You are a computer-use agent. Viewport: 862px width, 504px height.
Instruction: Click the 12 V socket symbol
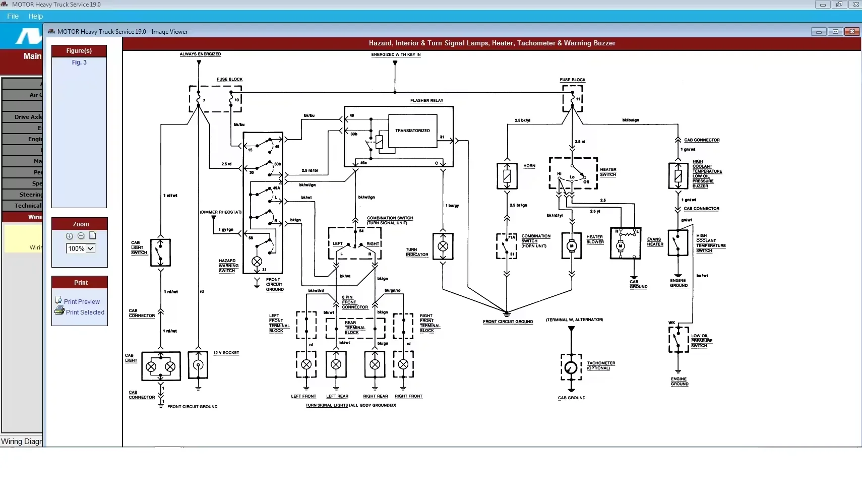pyautogui.click(x=198, y=365)
